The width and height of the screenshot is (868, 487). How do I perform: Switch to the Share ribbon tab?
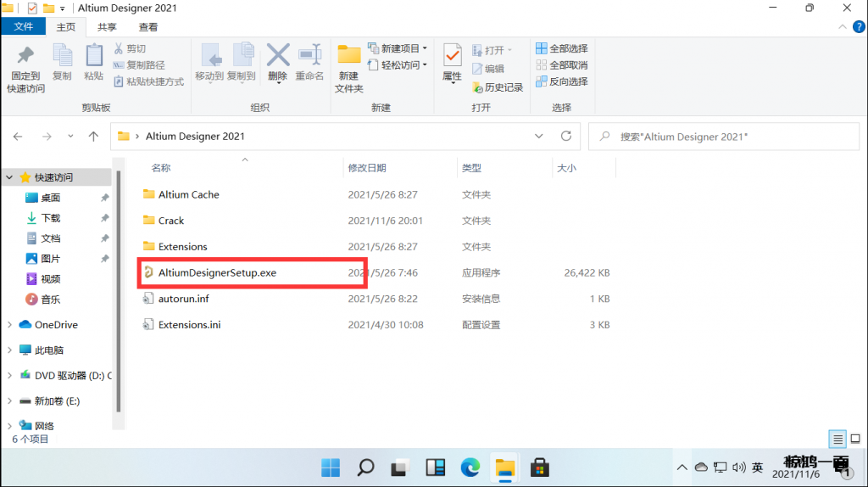tap(107, 27)
